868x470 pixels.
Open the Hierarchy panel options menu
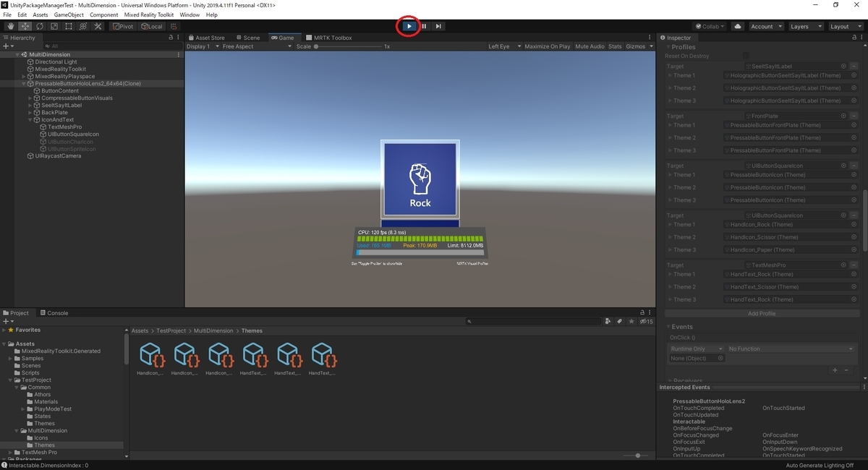(x=179, y=38)
